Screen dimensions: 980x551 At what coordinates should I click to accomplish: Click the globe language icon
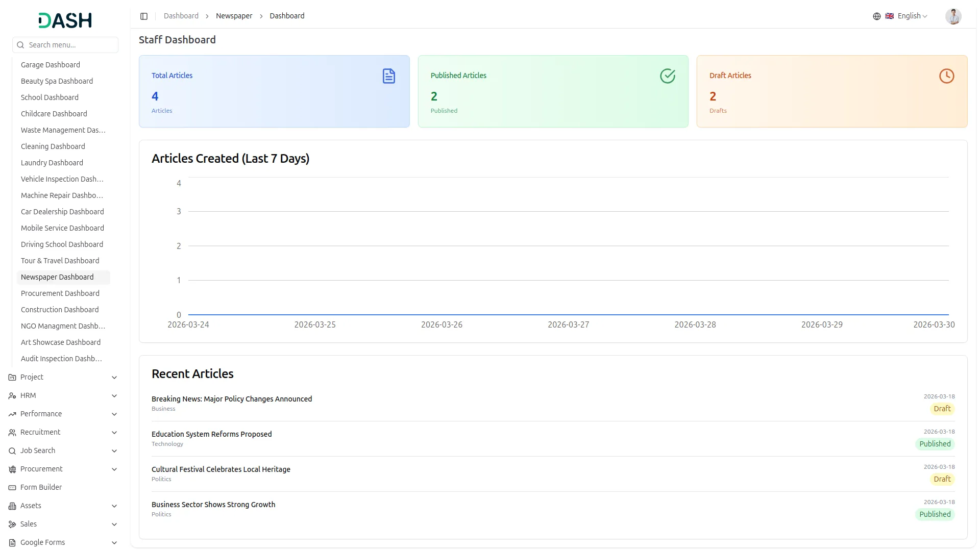(876, 16)
